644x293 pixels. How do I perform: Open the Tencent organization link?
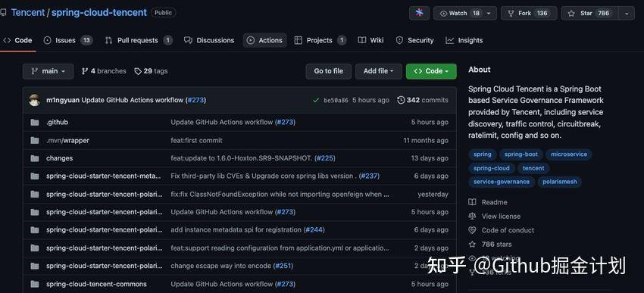[28, 13]
